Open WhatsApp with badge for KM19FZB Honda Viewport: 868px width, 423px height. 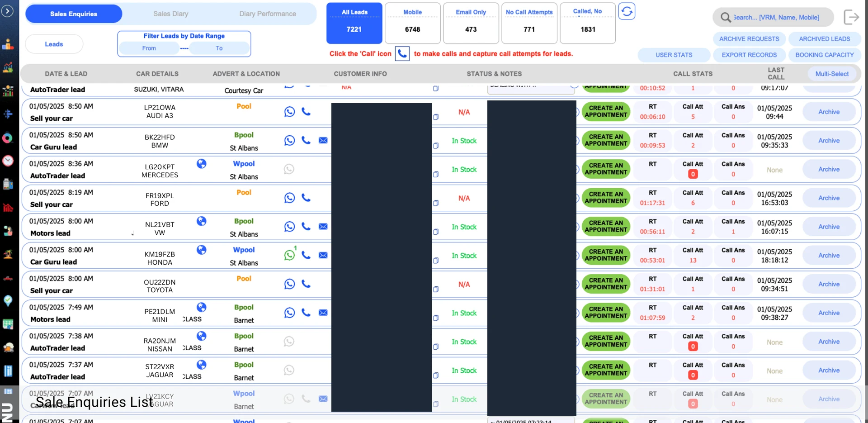(x=290, y=255)
